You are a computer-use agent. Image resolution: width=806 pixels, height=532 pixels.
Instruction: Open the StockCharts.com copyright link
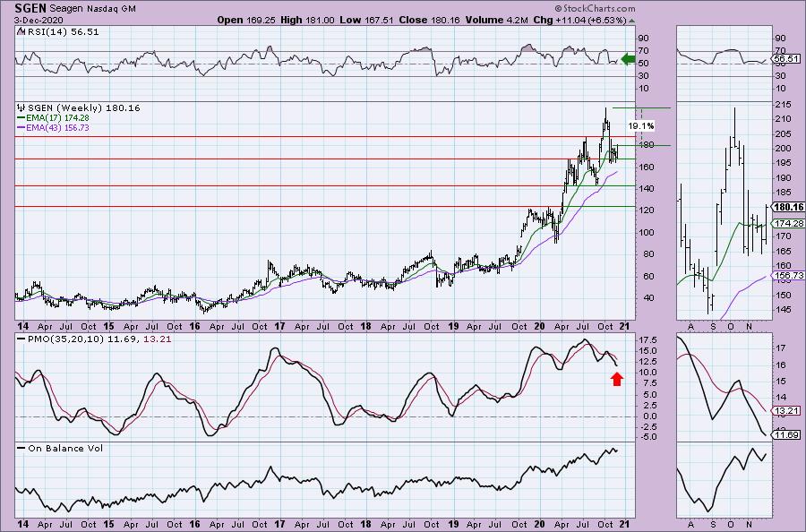coord(595,8)
